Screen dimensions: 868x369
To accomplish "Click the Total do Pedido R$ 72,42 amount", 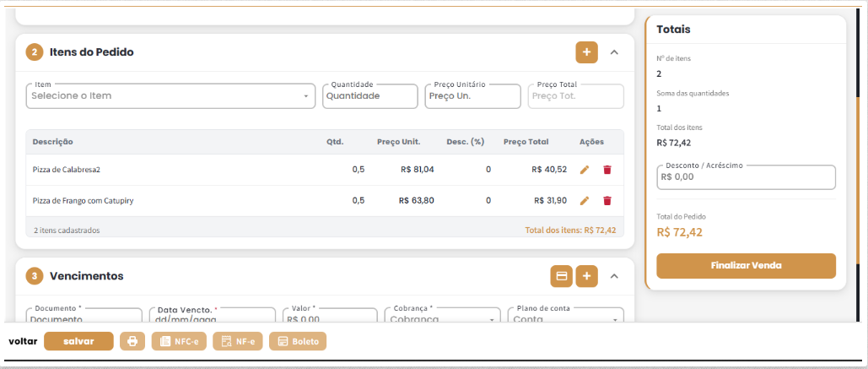I will (679, 232).
